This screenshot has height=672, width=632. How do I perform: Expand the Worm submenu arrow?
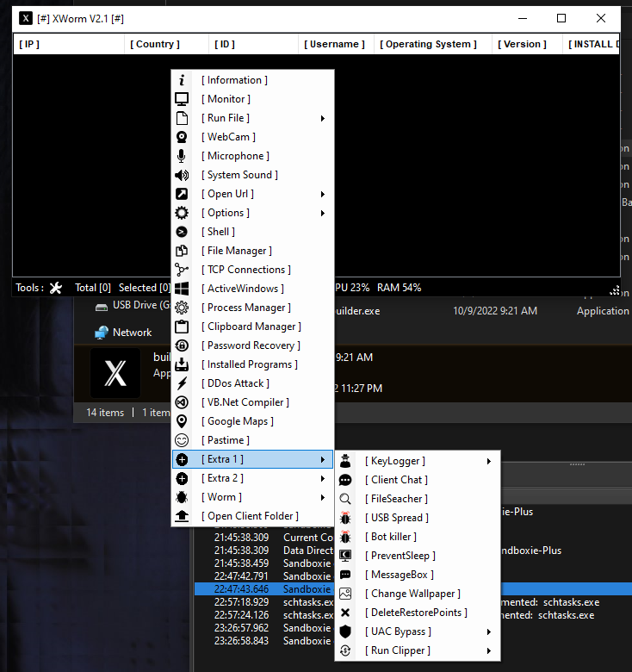pyautogui.click(x=323, y=497)
